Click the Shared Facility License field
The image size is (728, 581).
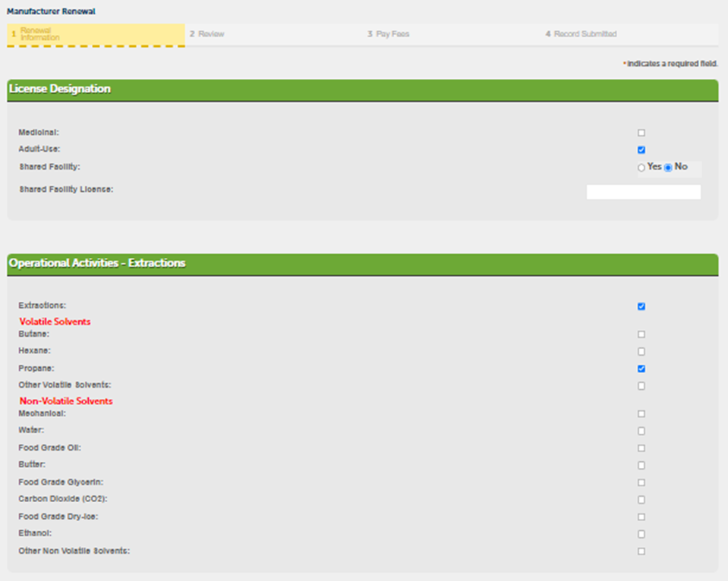[643, 192]
